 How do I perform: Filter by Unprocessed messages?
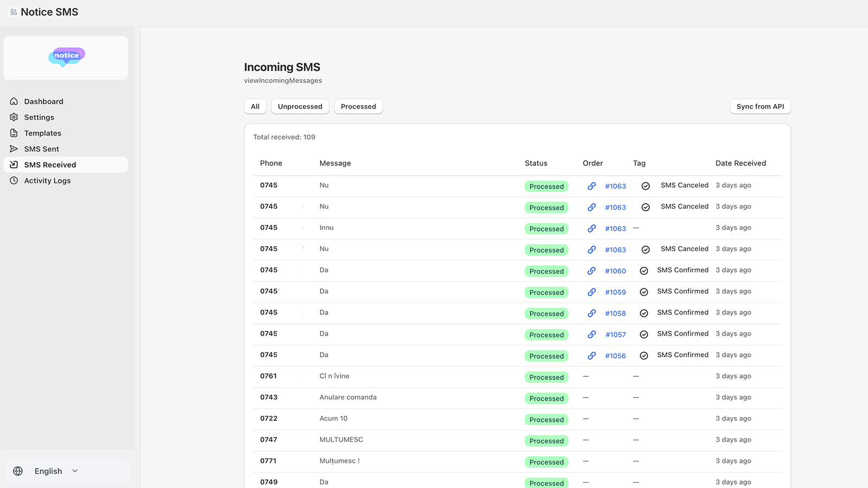(x=300, y=106)
